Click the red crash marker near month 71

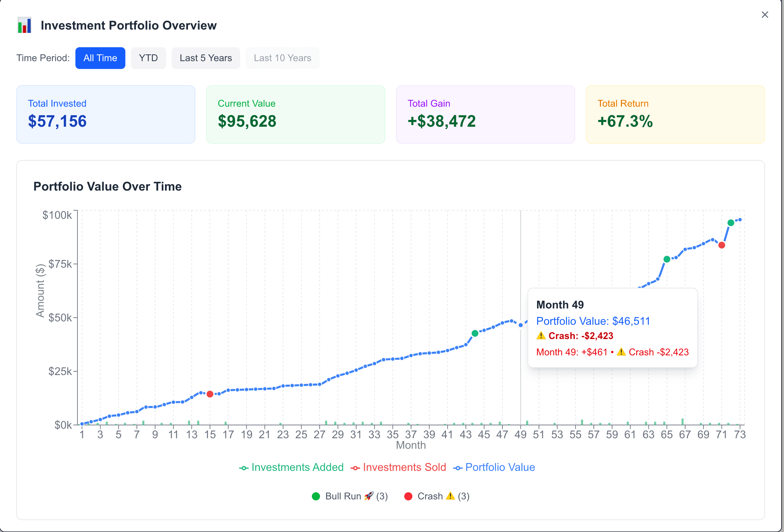(722, 245)
